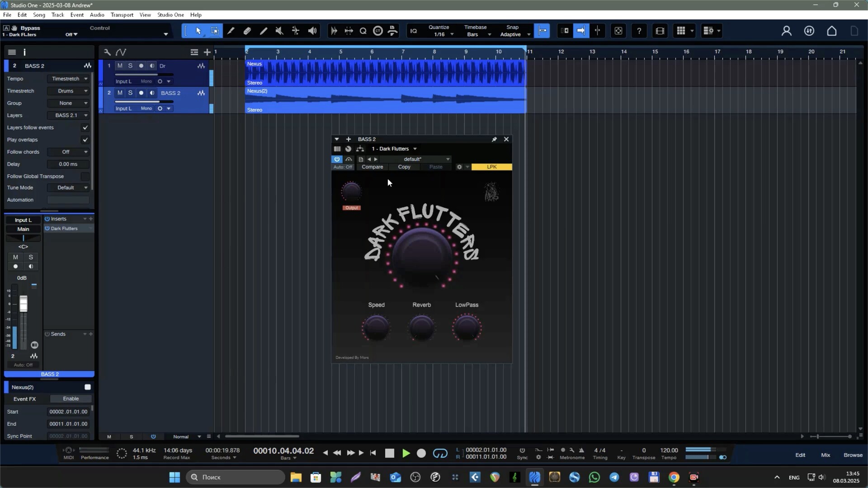
Task: Open user account profile icon
Action: (x=787, y=31)
